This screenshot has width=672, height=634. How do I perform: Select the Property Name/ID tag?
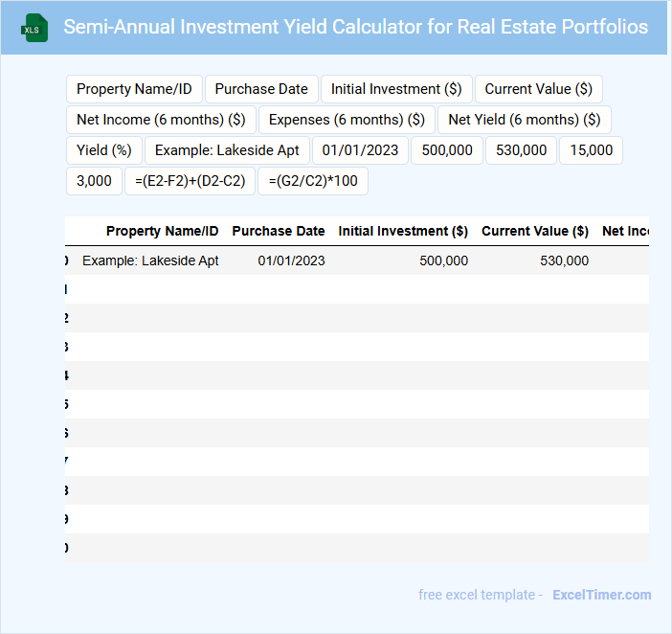click(x=134, y=89)
